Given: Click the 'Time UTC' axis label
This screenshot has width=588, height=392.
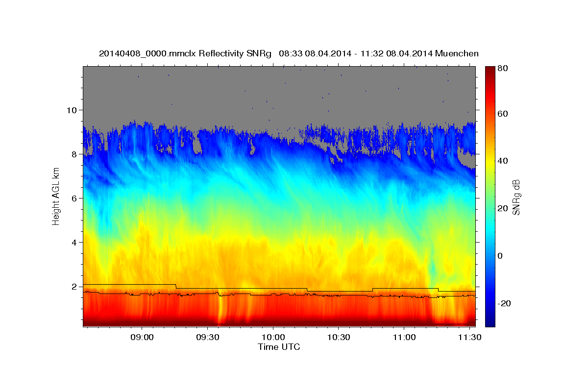Looking at the screenshot, I should tap(279, 347).
